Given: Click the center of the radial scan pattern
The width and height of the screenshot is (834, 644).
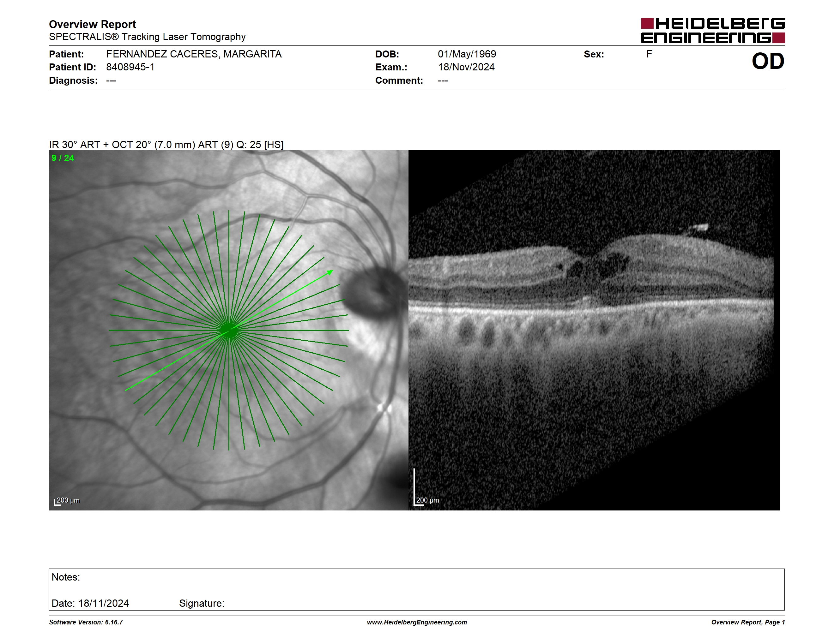Looking at the screenshot, I should [x=229, y=331].
